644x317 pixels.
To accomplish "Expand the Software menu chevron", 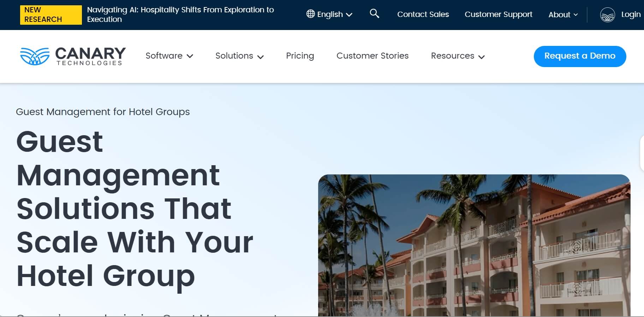I will point(190,56).
